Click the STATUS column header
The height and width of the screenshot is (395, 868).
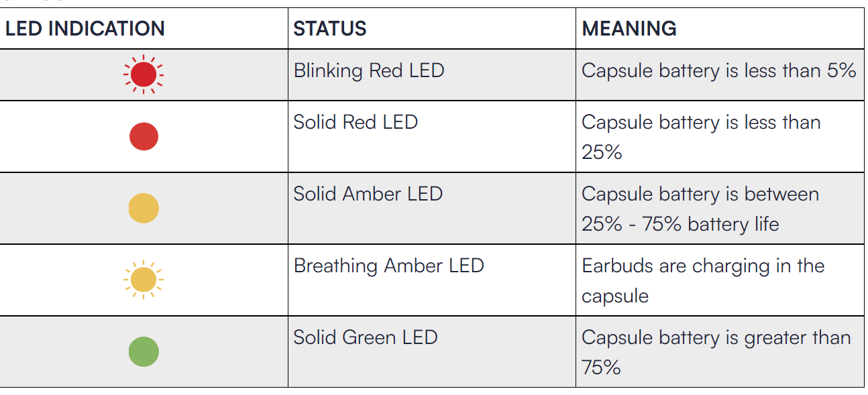point(330,29)
